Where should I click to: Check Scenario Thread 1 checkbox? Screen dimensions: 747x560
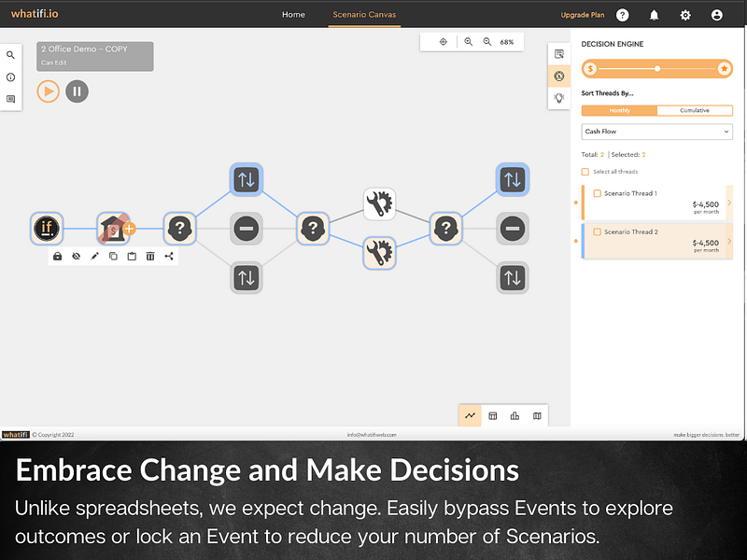pos(597,193)
